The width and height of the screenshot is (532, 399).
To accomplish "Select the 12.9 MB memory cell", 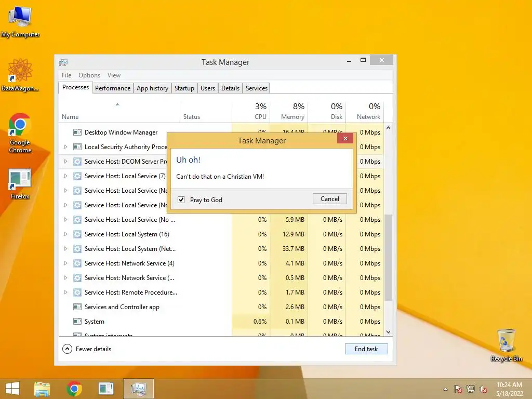I will pyautogui.click(x=289, y=234).
